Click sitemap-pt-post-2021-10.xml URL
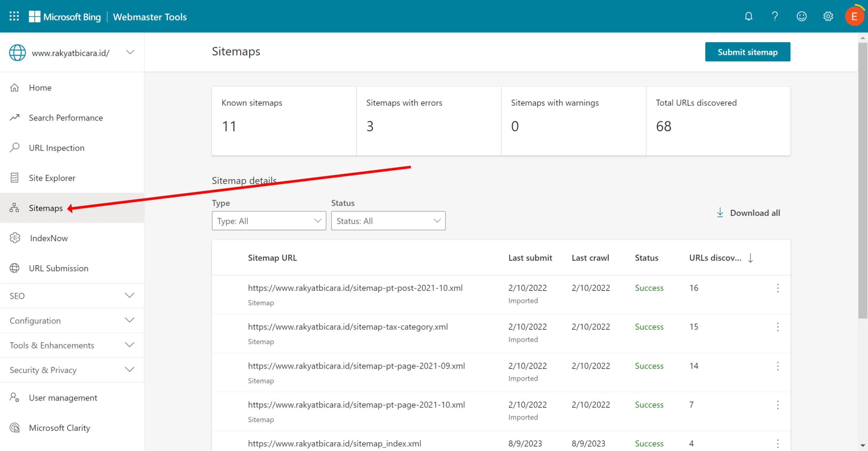The image size is (868, 451). coord(355,288)
